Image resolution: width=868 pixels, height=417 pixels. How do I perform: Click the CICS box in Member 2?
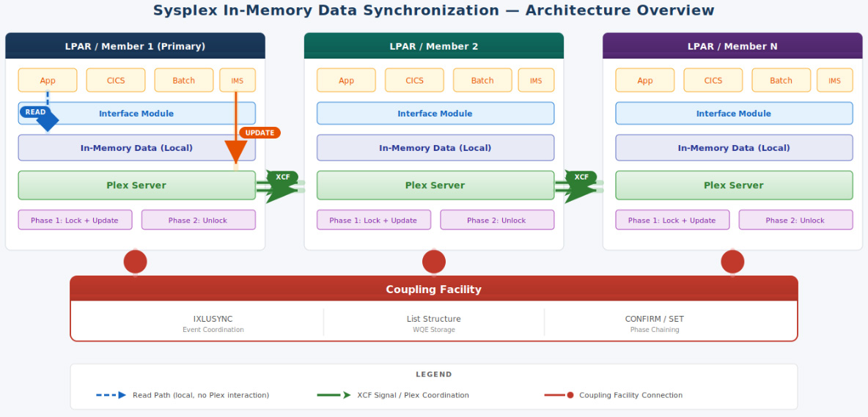pos(415,80)
